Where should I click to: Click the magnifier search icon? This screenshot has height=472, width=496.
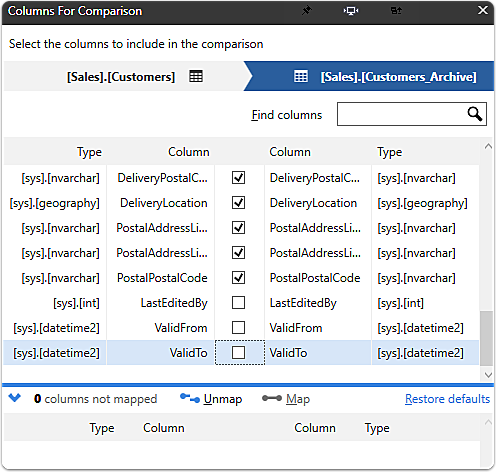[x=475, y=114]
